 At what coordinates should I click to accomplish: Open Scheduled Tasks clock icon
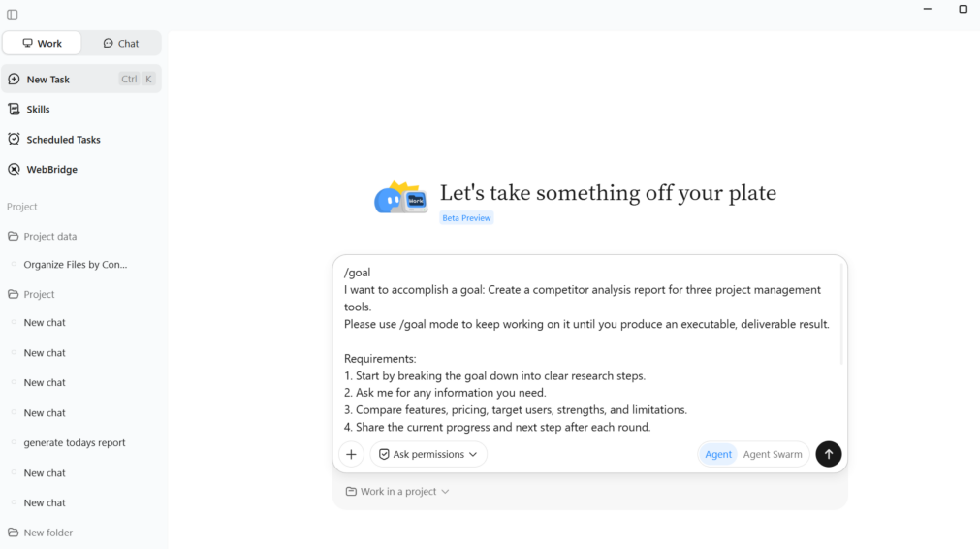coord(14,139)
